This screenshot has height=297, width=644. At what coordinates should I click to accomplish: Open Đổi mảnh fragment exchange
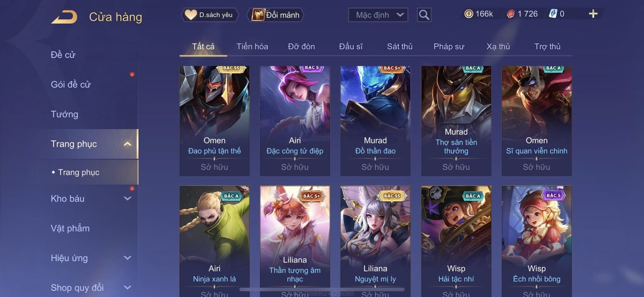275,15
